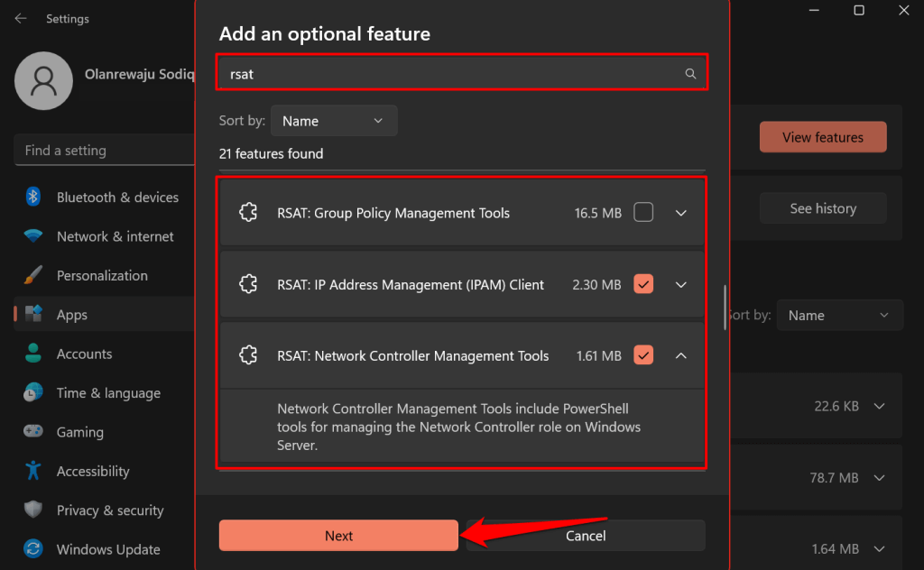Click the Personalization paintbrush icon
924x570 pixels.
click(33, 276)
